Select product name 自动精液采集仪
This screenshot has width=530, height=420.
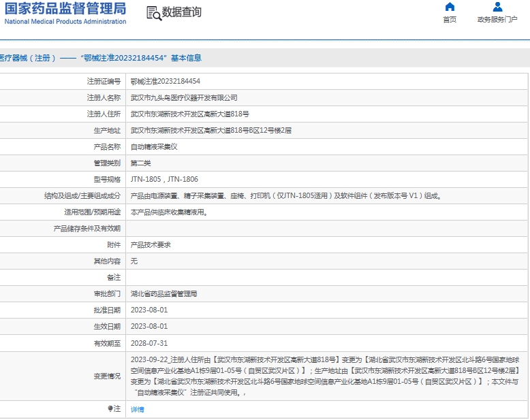[x=154, y=147]
